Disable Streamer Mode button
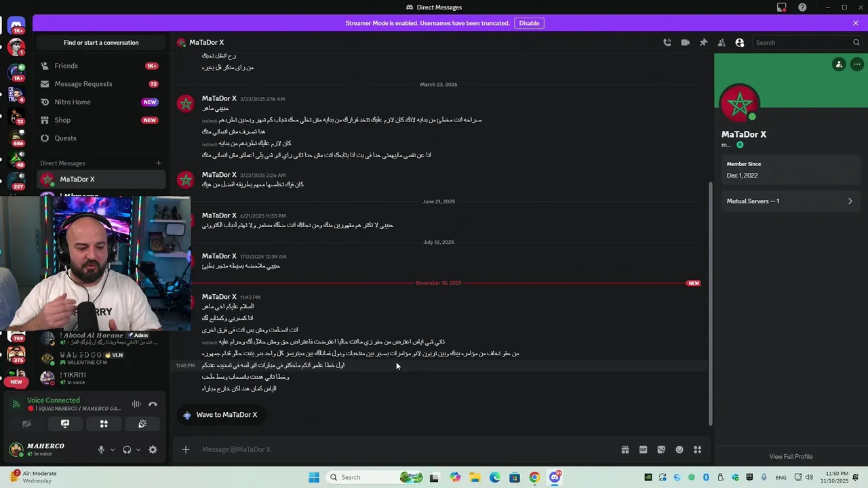 coord(529,23)
